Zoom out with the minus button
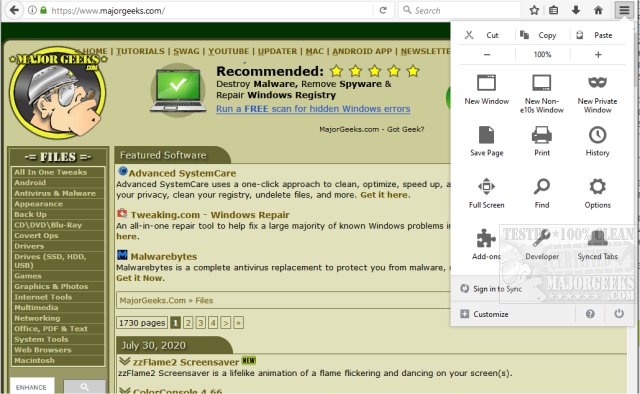The height and width of the screenshot is (394, 640). click(487, 54)
